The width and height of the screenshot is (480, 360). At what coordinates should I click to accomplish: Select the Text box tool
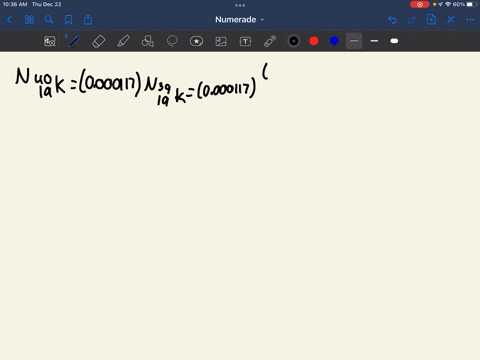[245, 41]
